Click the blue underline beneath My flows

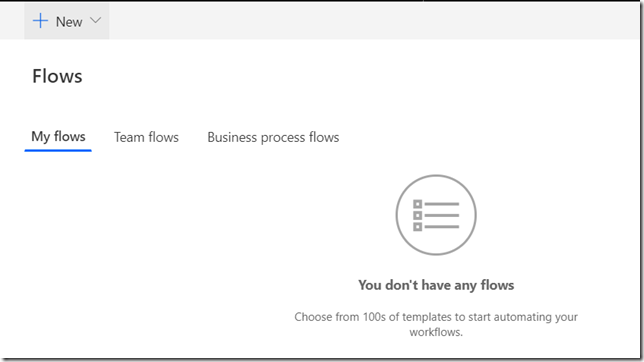point(58,150)
